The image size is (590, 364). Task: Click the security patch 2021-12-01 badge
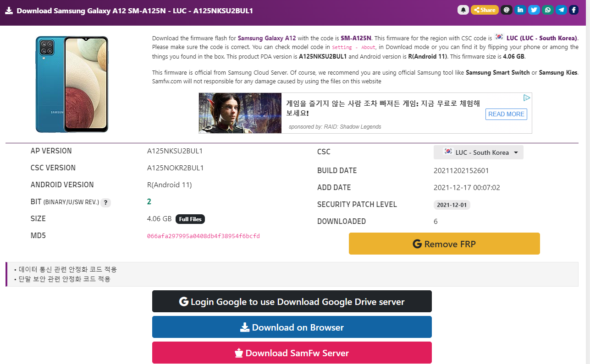452,205
